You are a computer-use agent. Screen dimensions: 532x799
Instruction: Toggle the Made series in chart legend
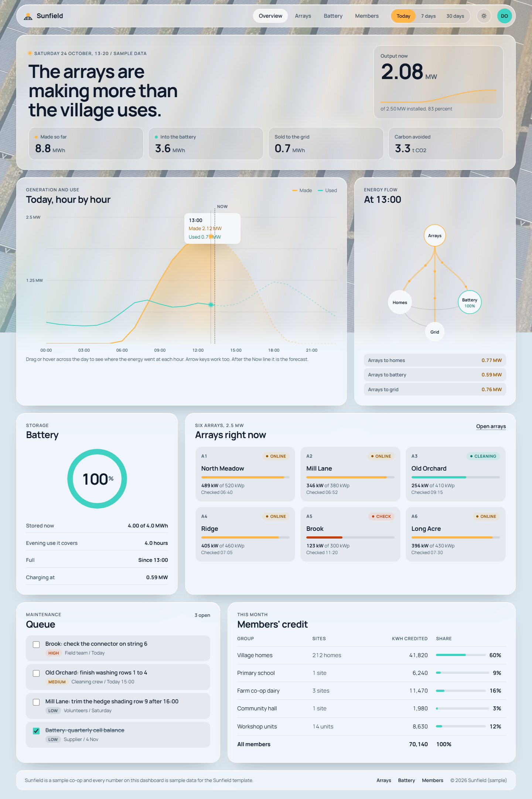302,191
